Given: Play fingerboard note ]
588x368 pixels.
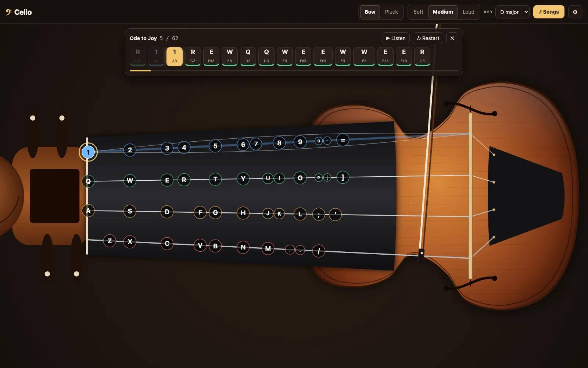Looking at the screenshot, I should click(x=343, y=178).
